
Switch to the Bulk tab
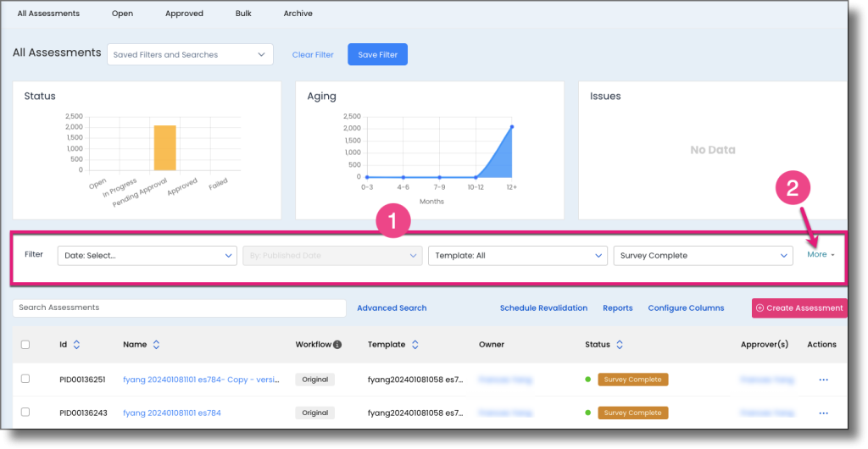coord(243,14)
